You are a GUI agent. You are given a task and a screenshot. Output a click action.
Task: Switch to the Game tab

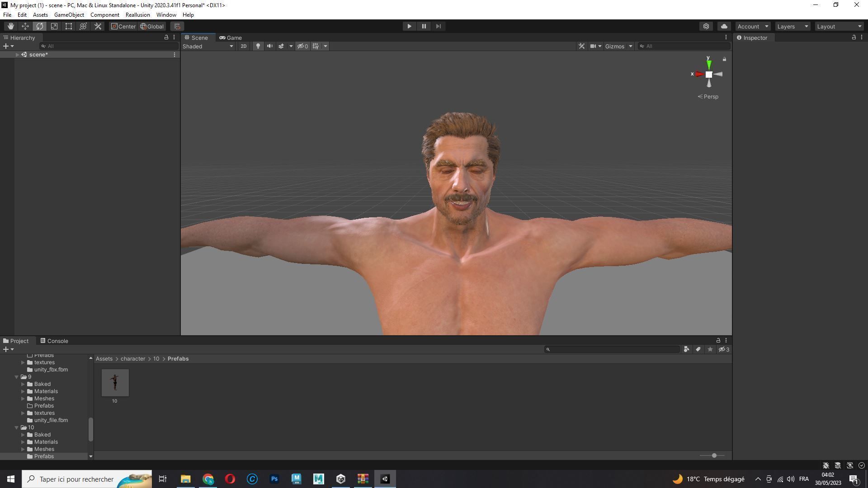(x=231, y=38)
